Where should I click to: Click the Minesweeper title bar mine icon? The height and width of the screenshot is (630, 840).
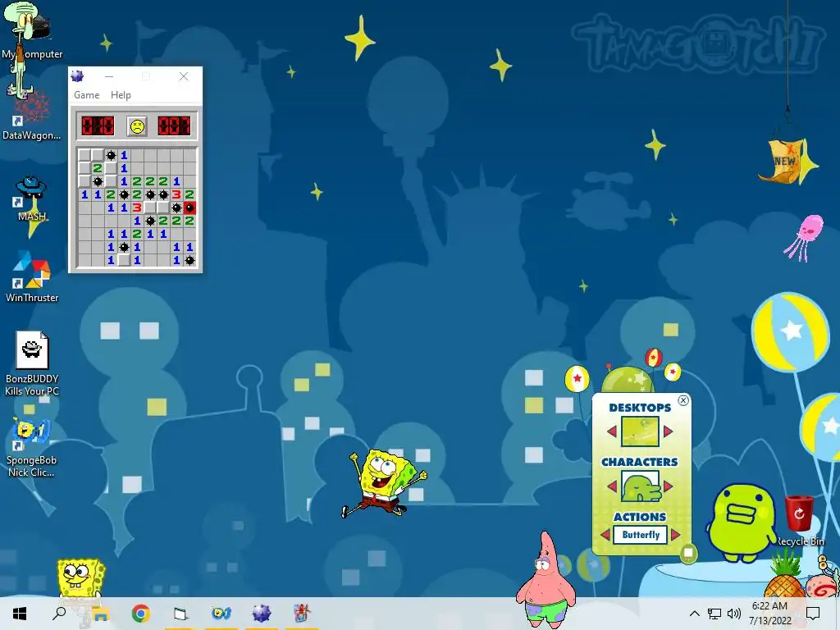78,76
